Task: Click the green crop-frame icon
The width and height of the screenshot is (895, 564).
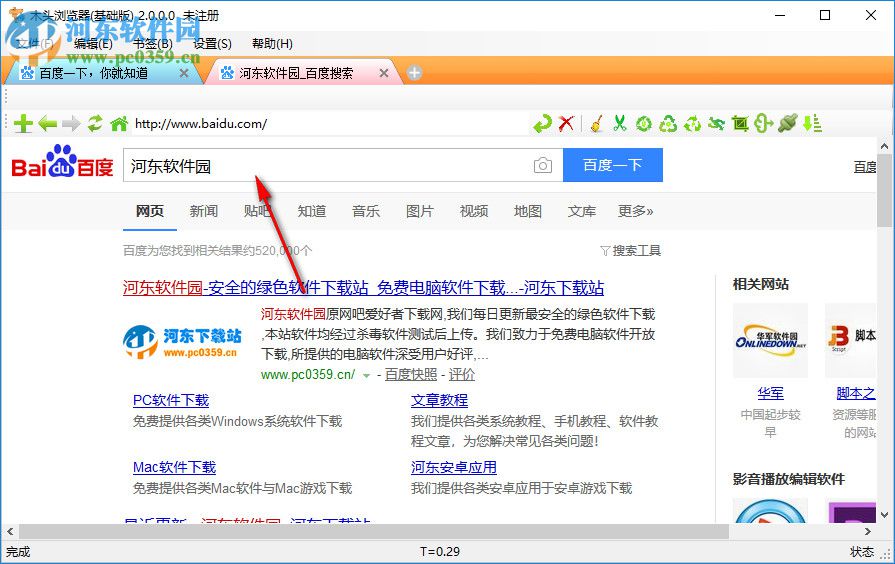Action: [x=740, y=123]
